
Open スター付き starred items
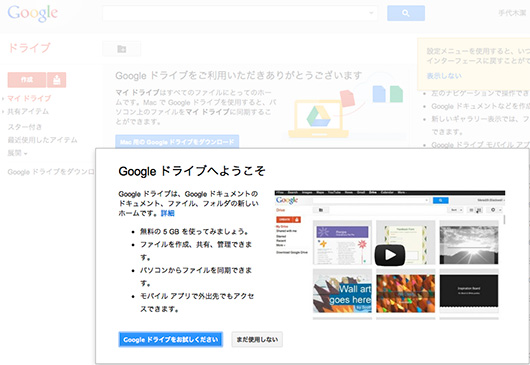point(25,127)
